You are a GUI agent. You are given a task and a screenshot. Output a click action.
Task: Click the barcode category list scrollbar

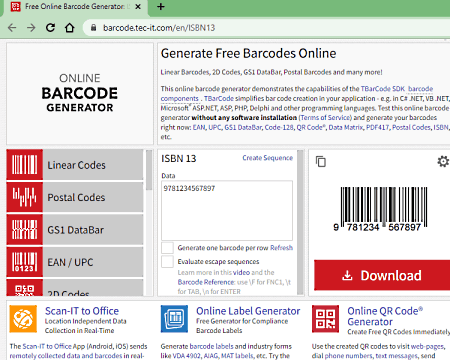click(x=149, y=223)
